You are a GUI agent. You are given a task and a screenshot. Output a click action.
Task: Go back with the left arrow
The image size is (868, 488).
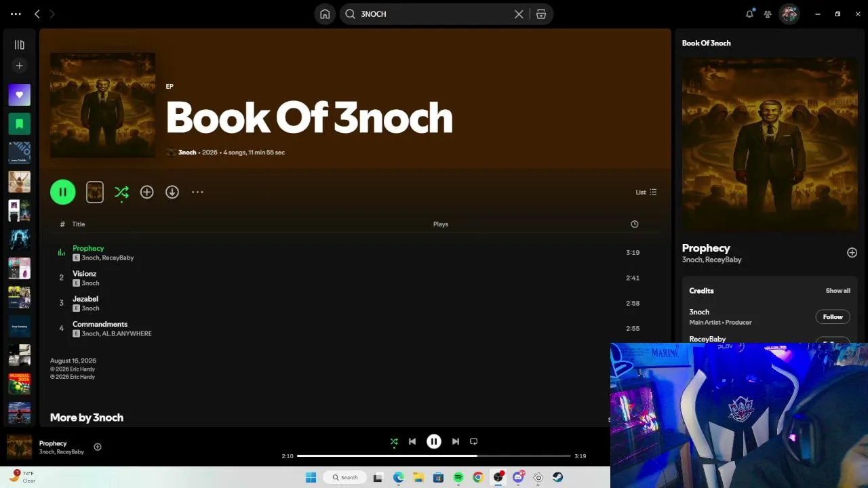click(37, 14)
